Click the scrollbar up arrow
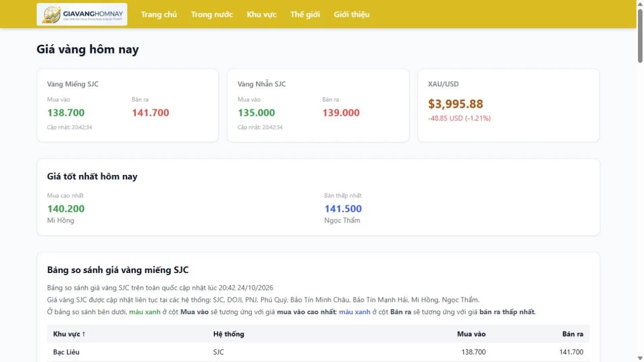The height and width of the screenshot is (362, 644). 640,4
